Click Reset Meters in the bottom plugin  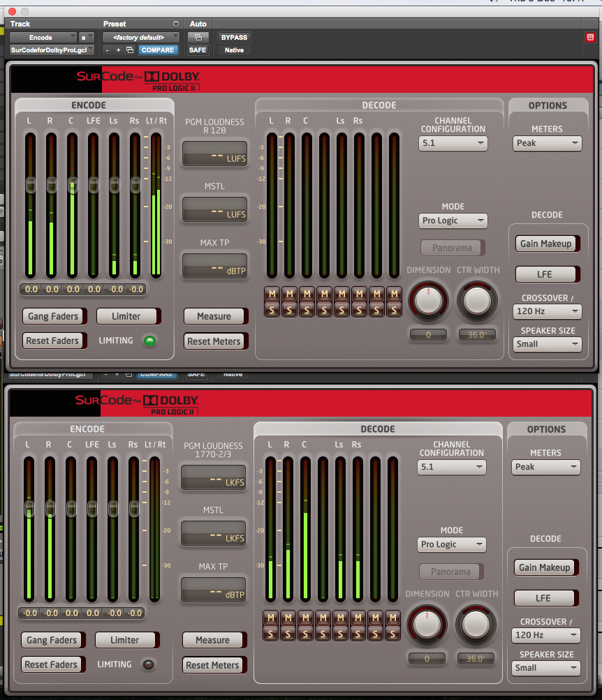click(213, 665)
